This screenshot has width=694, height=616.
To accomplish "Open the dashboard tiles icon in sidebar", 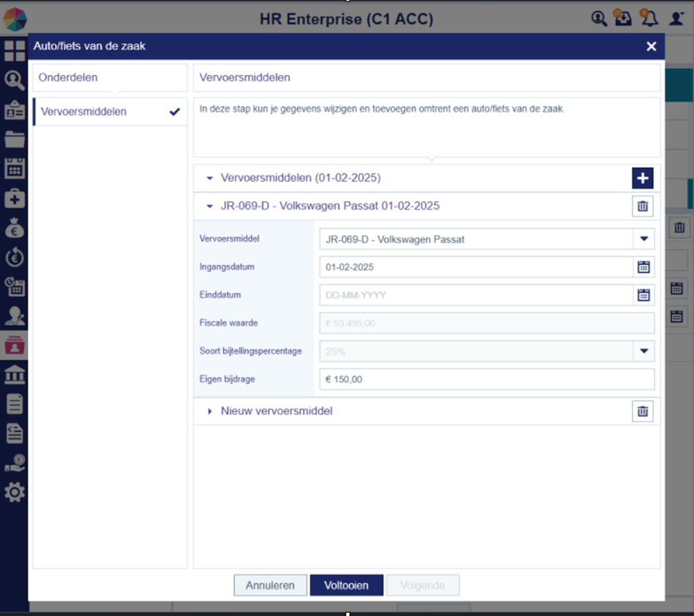I will click(x=15, y=51).
